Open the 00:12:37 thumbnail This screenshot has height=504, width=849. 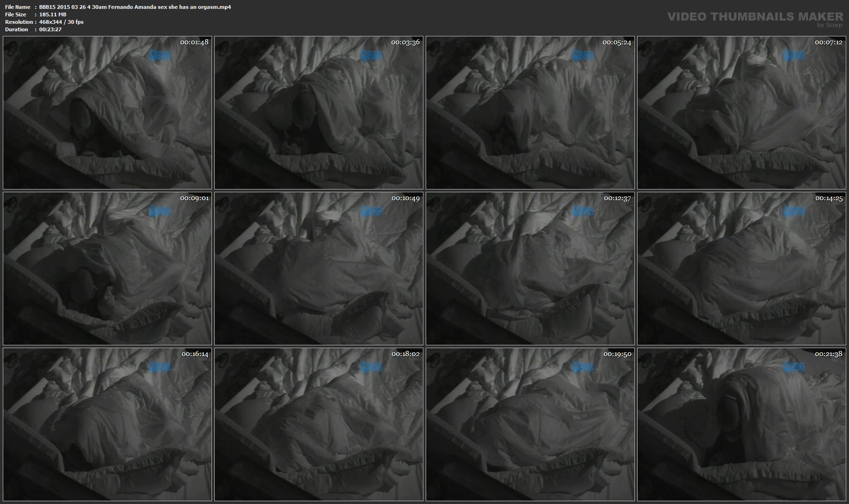[x=530, y=268]
